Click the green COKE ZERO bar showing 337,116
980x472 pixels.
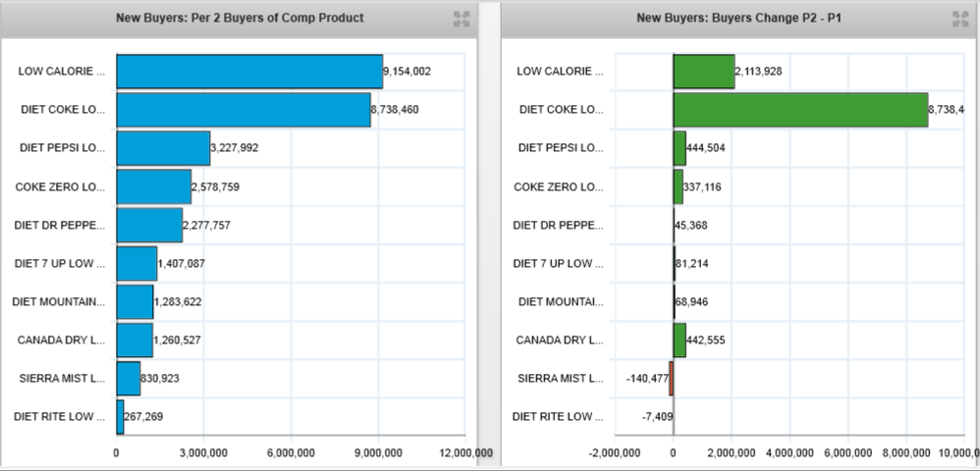pyautogui.click(x=679, y=186)
